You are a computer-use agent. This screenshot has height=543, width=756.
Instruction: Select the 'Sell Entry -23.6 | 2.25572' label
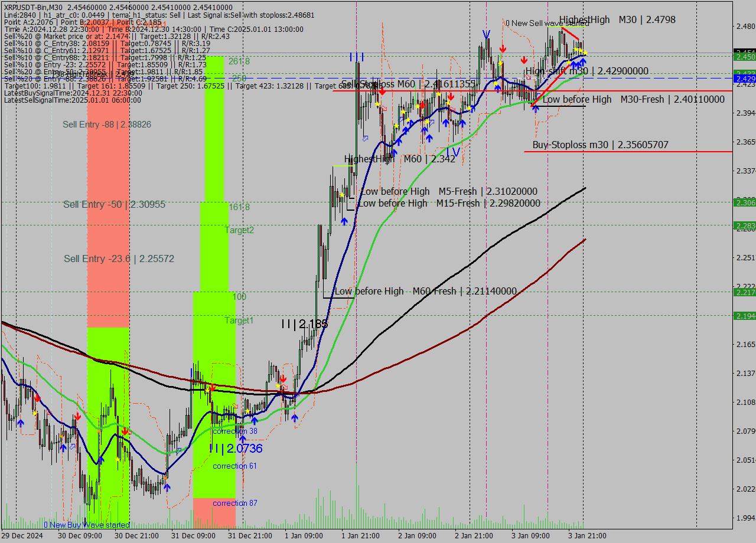(x=119, y=259)
